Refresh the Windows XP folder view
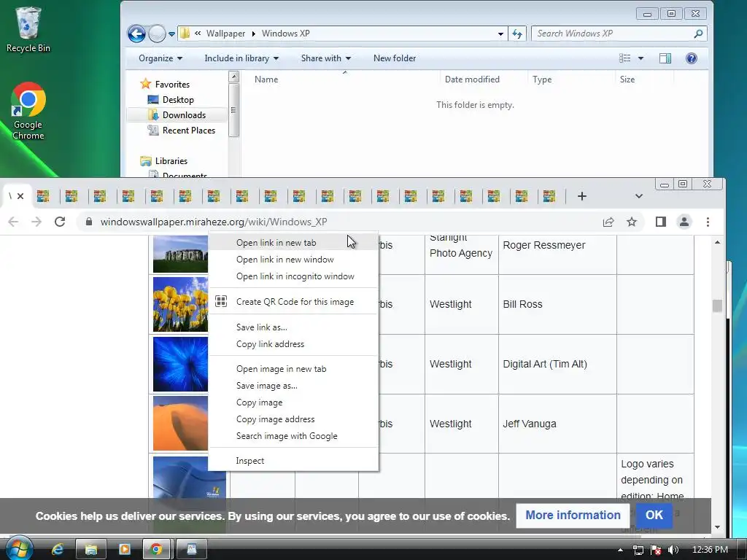 (x=517, y=34)
